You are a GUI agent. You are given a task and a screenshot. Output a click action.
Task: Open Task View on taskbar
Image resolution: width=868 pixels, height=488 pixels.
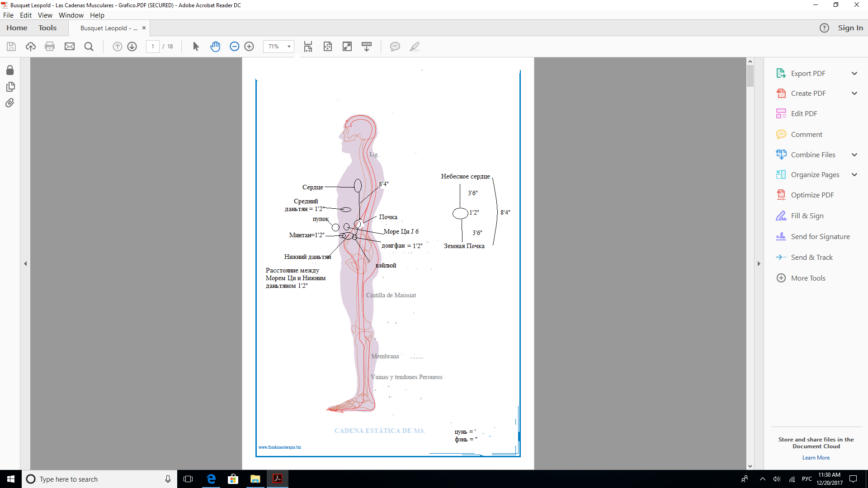(x=188, y=479)
